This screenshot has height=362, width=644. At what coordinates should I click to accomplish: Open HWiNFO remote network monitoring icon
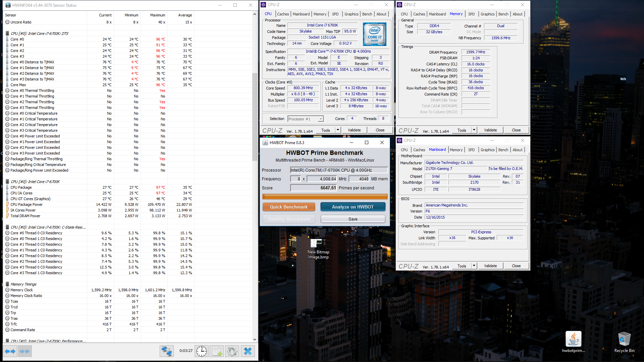[167, 351]
